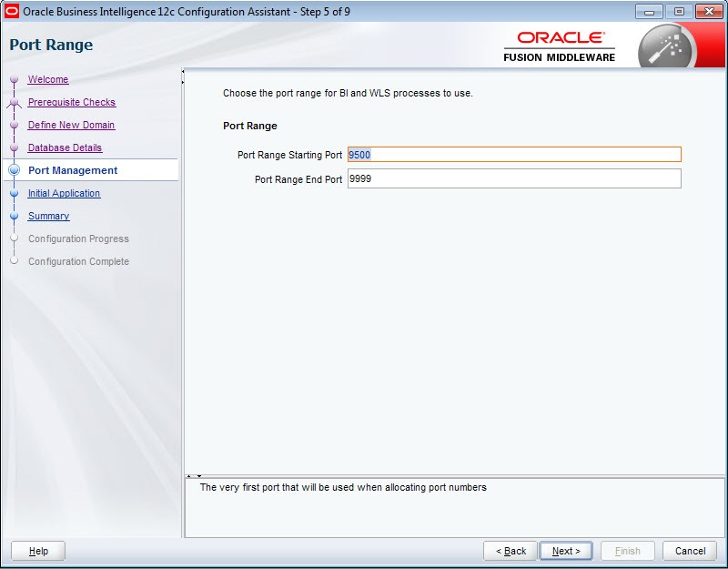Click the Help button
This screenshot has width=728, height=569.
(x=38, y=551)
